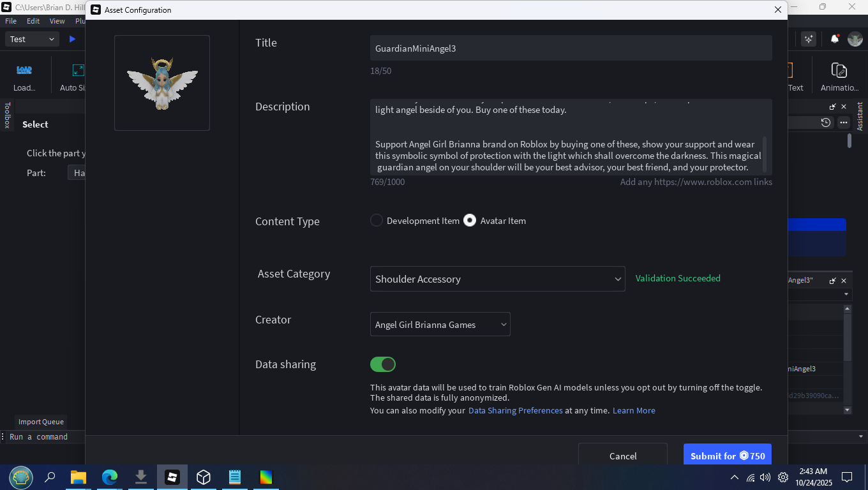Select the Avatar Item radio button

(x=470, y=221)
